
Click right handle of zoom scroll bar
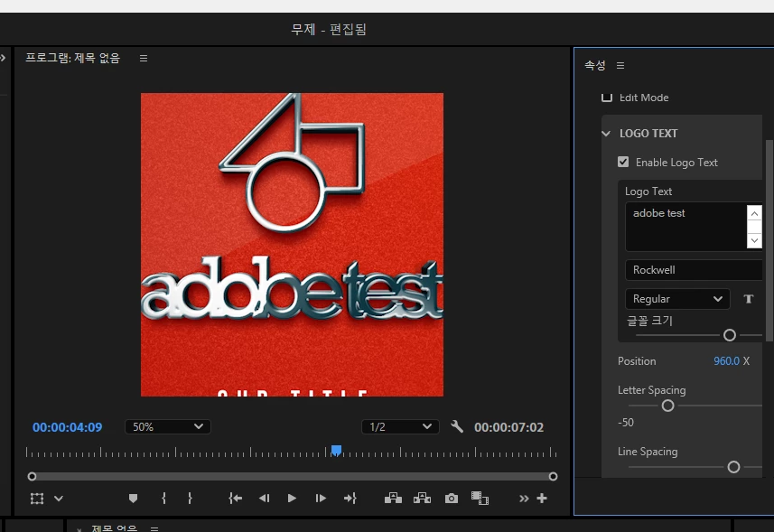pos(553,476)
